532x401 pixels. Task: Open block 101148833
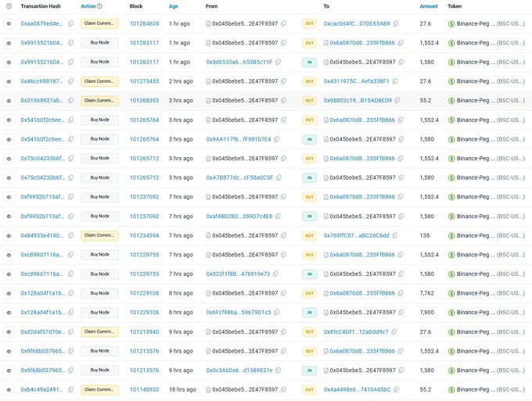tap(144, 390)
